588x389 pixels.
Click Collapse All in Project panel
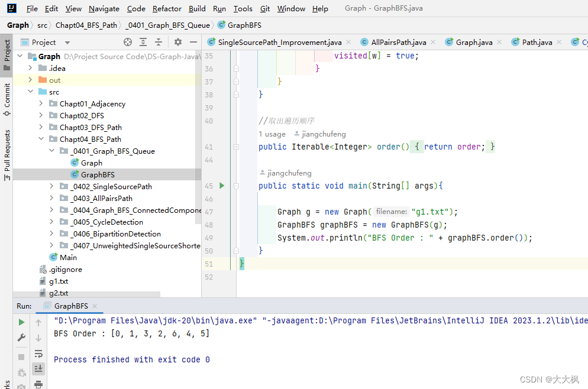click(159, 42)
